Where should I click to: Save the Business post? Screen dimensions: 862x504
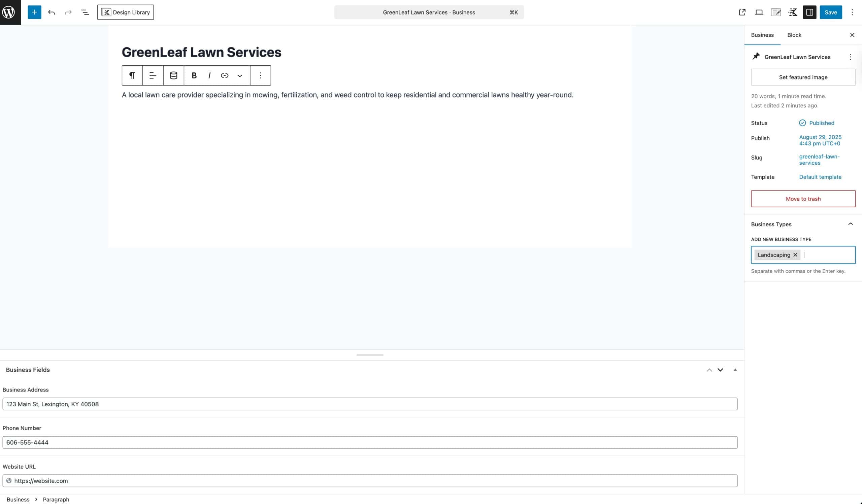point(831,12)
